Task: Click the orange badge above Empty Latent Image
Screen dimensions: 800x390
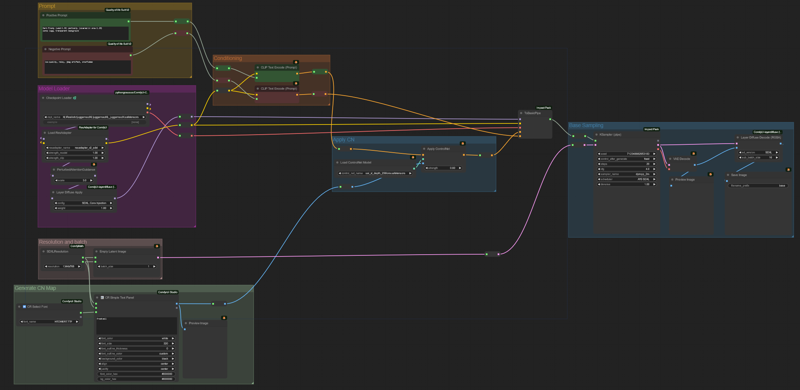Action: tap(157, 246)
